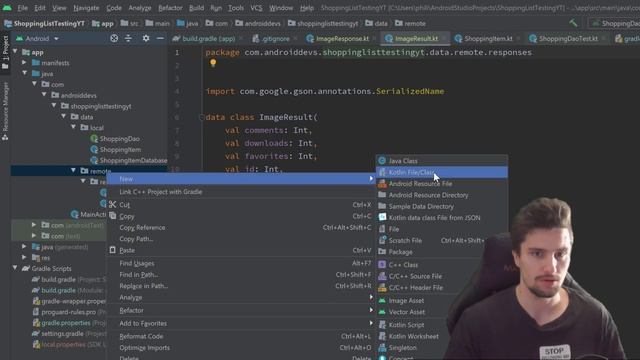The width and height of the screenshot is (640, 360).
Task: Choose Android Resource File
Action: point(442,184)
